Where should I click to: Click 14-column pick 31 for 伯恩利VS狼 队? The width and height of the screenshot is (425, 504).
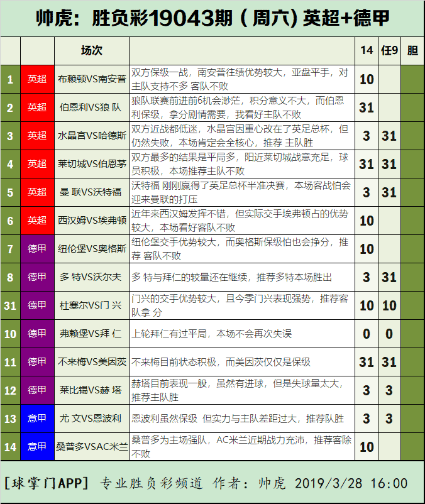(x=367, y=107)
